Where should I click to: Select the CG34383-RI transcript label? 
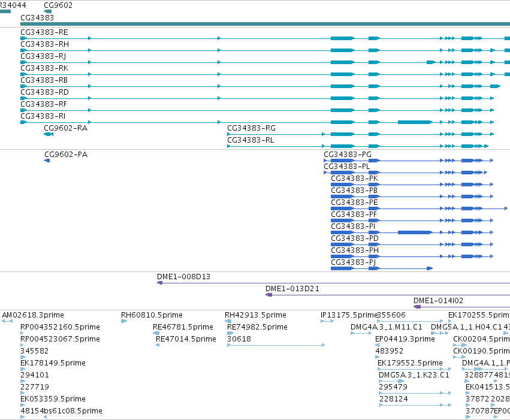[43, 116]
